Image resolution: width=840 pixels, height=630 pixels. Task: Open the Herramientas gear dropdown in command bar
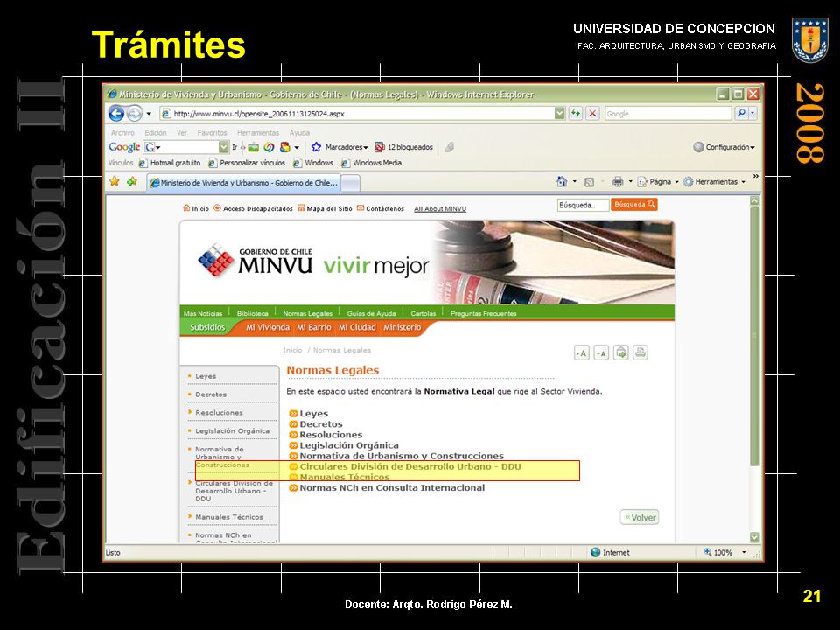pyautogui.click(x=714, y=182)
